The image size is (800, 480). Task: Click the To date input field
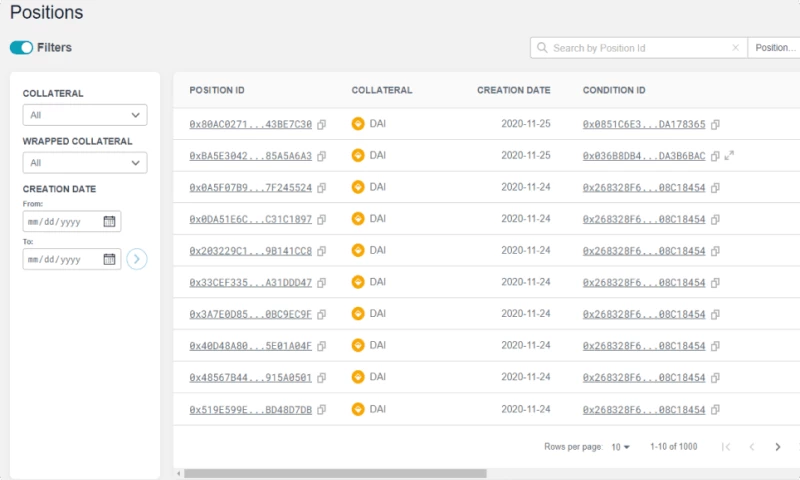tap(72, 259)
